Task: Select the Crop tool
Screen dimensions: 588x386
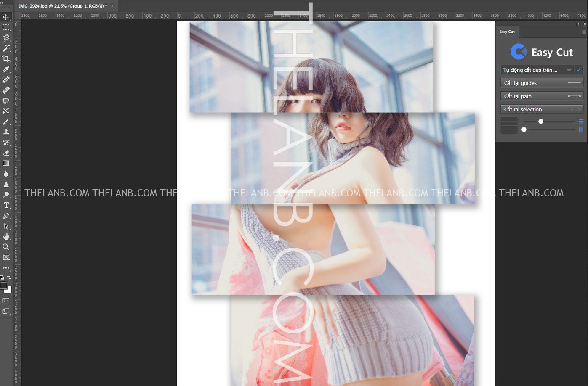Action: [6, 59]
